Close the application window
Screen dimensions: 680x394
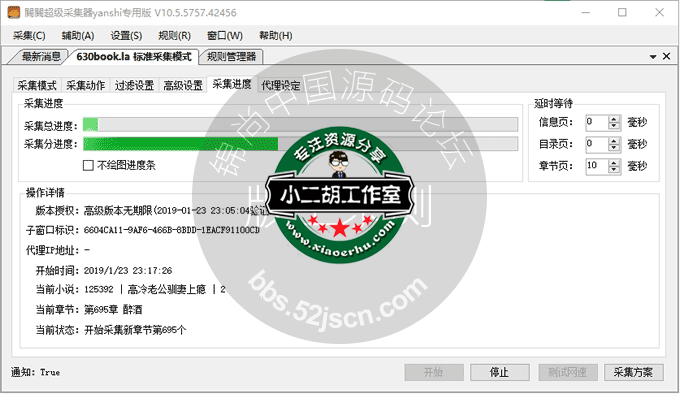click(659, 13)
